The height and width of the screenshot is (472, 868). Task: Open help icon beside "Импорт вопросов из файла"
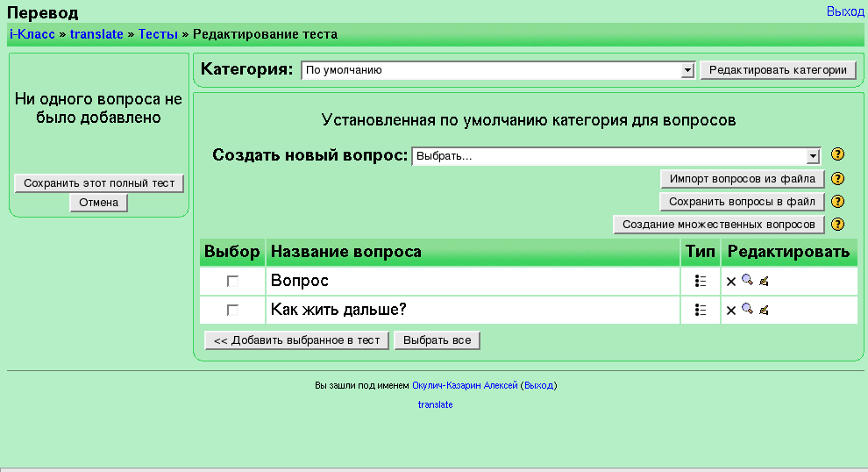coord(837,179)
